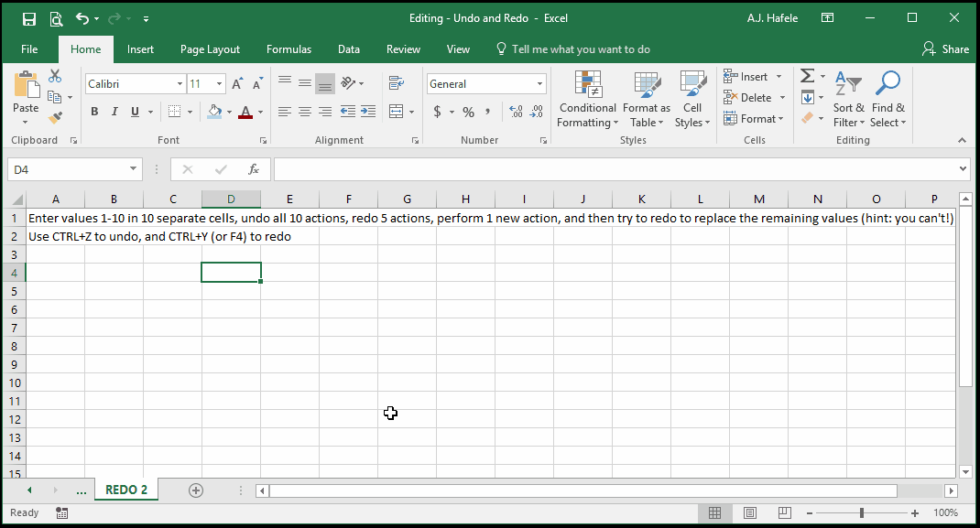Increase font size with large A icon
Screen dimensions: 980x528
[237, 83]
